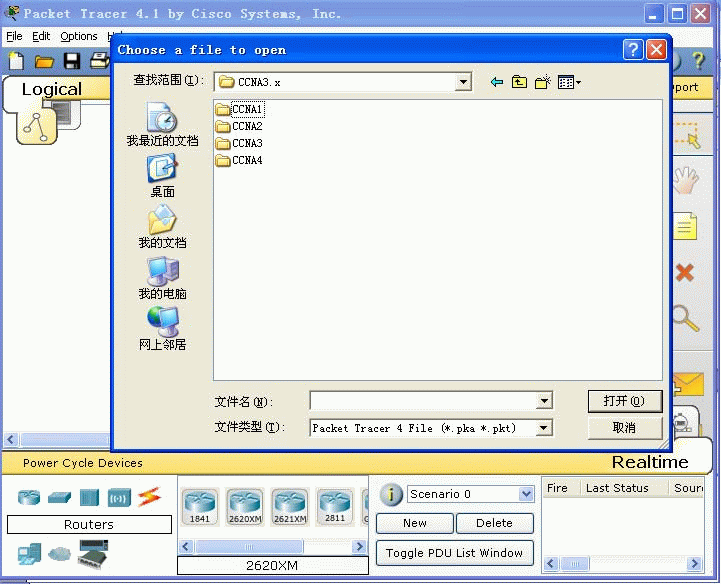Go to 网上邻居 network places

(162, 329)
